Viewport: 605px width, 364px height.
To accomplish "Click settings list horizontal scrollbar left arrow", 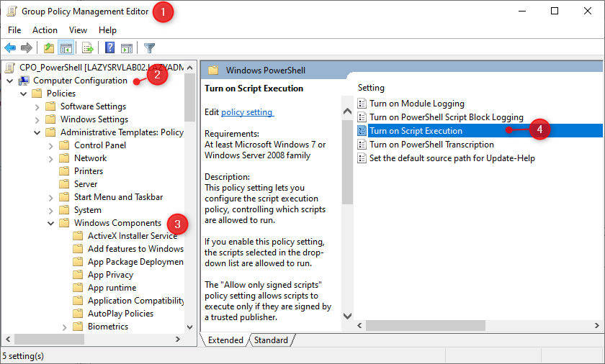I will [x=359, y=325].
